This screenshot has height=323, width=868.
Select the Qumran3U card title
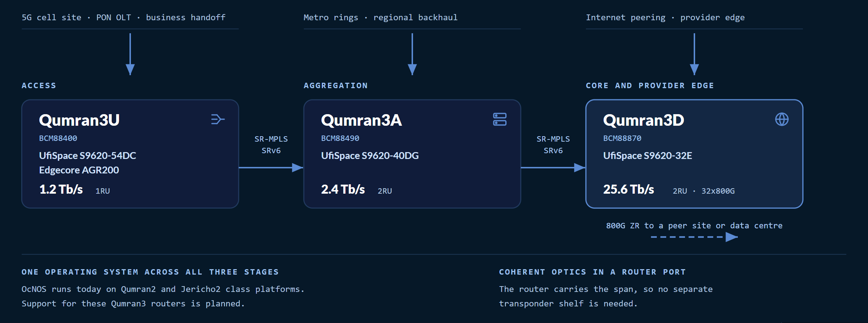79,120
